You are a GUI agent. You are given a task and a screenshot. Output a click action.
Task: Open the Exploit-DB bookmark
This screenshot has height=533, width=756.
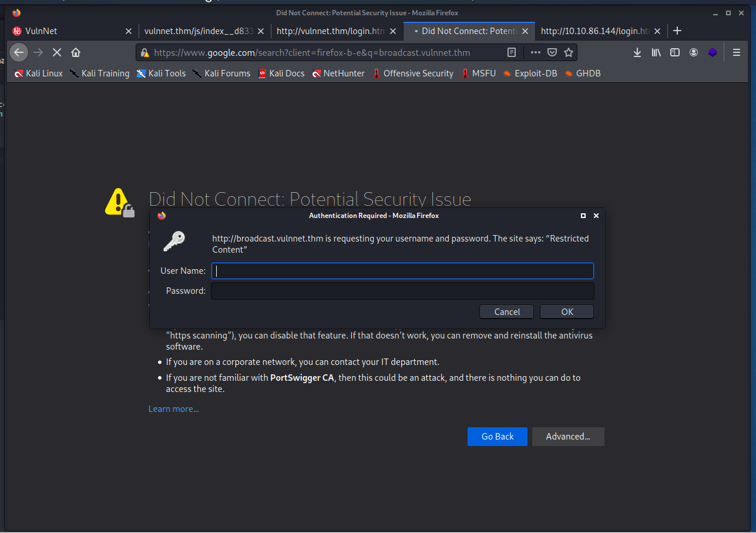click(x=530, y=73)
